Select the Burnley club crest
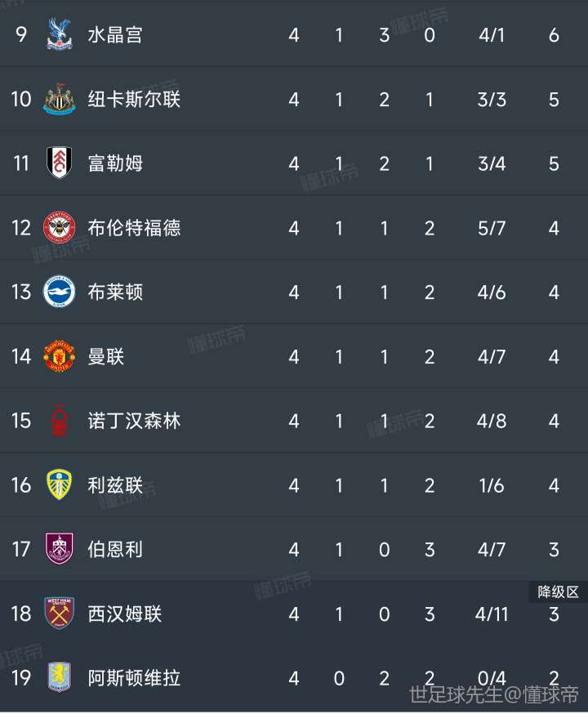Image resolution: width=588 pixels, height=714 pixels. [59, 549]
